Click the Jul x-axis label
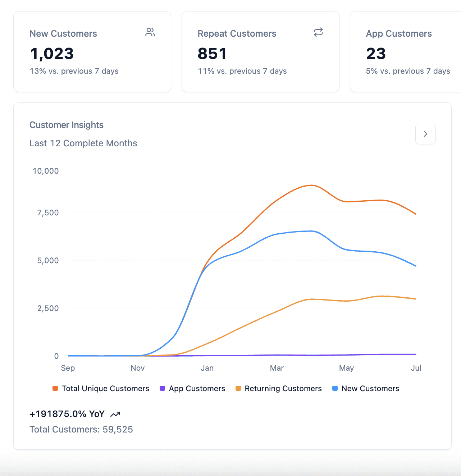Screen dimensions: 461x476 [416, 368]
